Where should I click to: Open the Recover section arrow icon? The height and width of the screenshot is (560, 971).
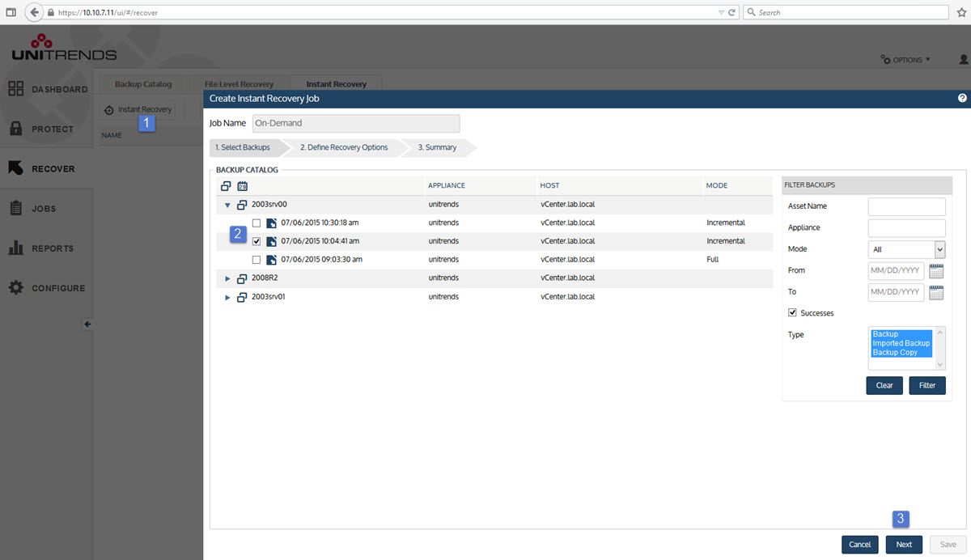[15, 168]
